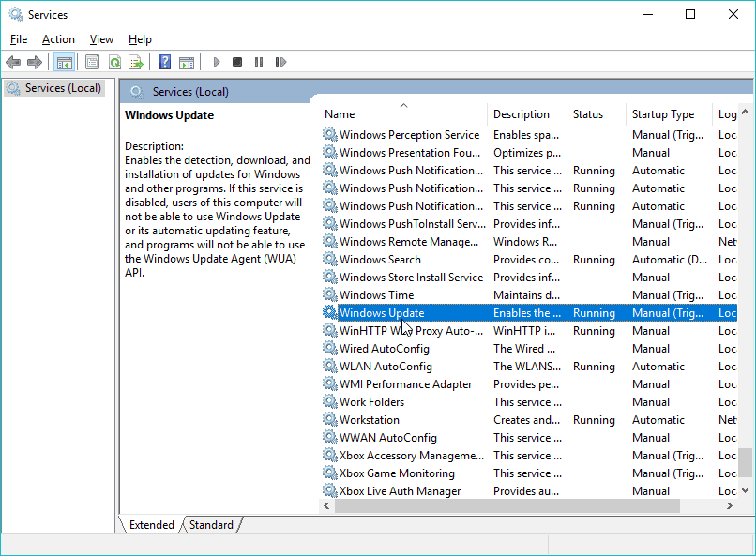
Task: Click Services (Local) panel header
Action: point(190,92)
